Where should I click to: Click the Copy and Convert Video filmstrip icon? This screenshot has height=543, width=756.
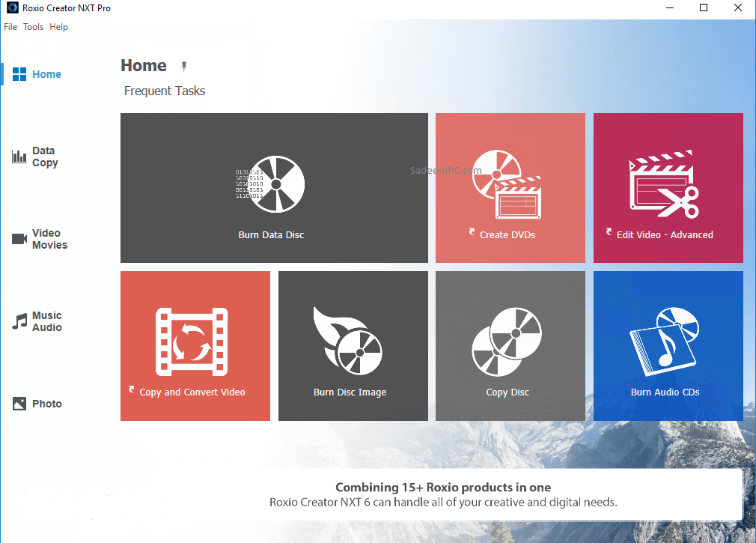coord(193,342)
